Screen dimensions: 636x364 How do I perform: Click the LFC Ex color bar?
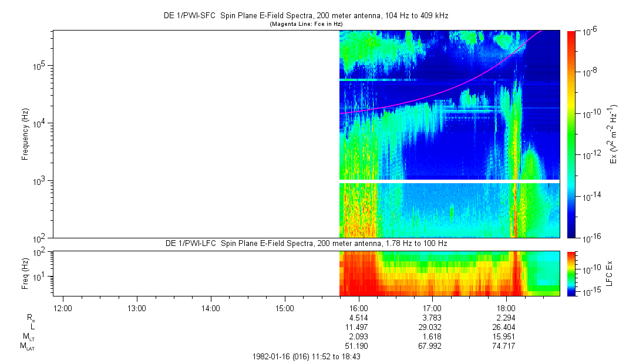pyautogui.click(x=571, y=273)
